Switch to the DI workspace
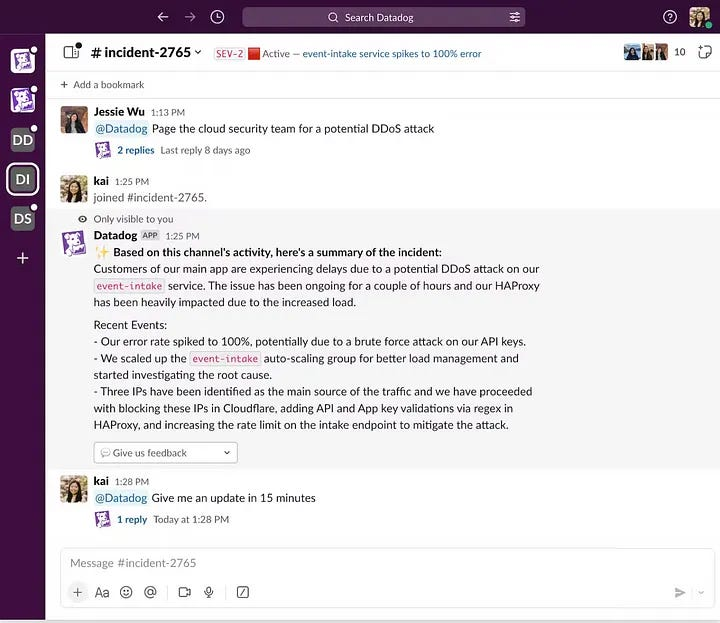 pyautogui.click(x=22, y=179)
